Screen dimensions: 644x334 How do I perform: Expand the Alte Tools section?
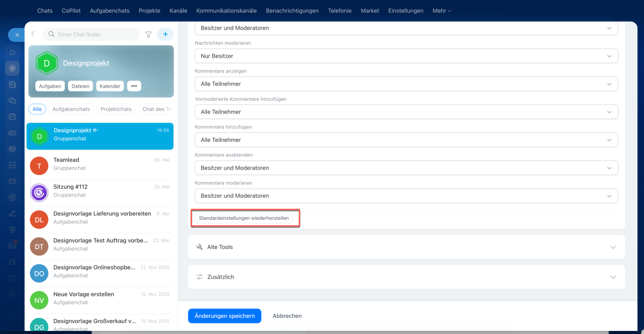[407, 247]
